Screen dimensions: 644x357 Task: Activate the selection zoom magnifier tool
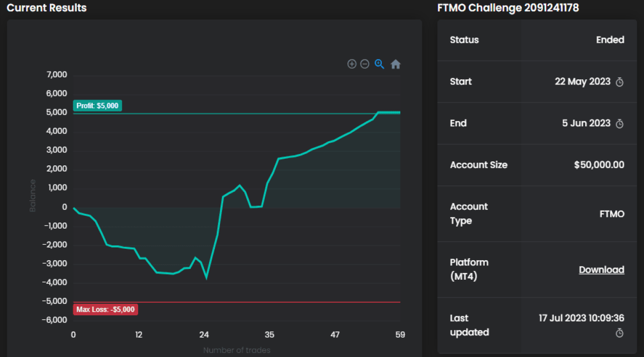point(380,64)
